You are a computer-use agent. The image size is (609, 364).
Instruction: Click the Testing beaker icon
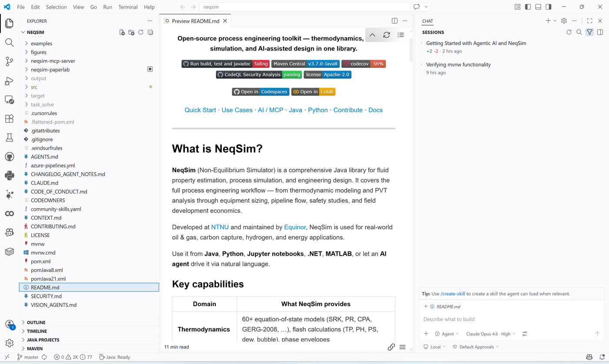(10, 137)
